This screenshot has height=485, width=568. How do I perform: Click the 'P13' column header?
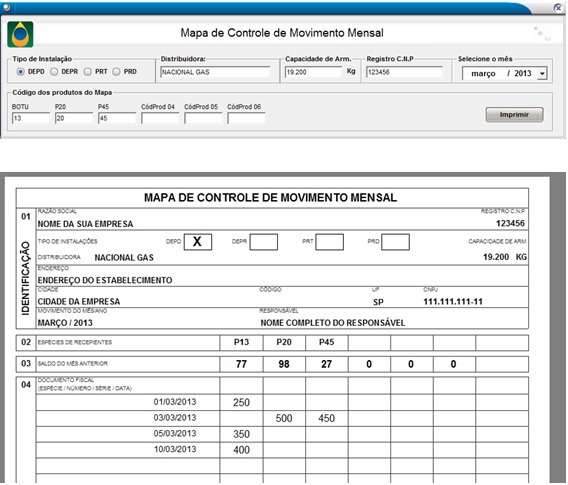pos(241,342)
